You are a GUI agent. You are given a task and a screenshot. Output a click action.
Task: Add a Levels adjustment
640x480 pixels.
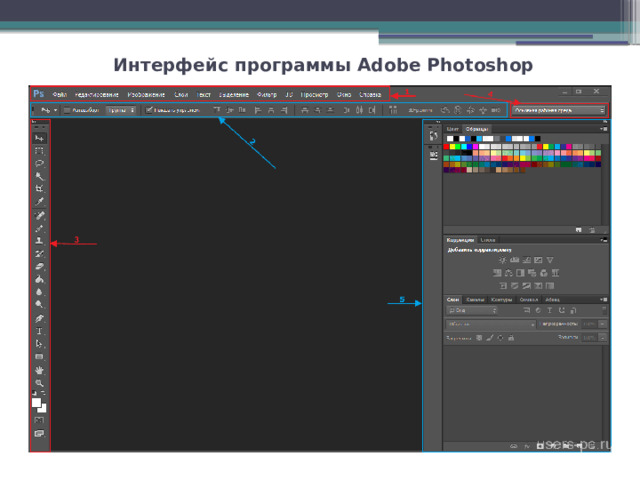[x=515, y=260]
